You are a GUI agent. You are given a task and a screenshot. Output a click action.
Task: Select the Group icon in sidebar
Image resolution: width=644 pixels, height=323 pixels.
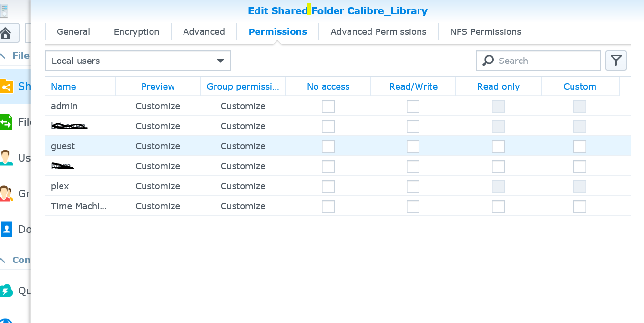[x=6, y=193]
